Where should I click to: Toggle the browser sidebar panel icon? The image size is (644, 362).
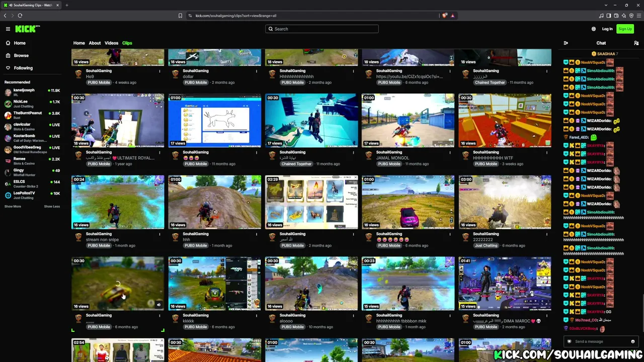[x=609, y=16]
